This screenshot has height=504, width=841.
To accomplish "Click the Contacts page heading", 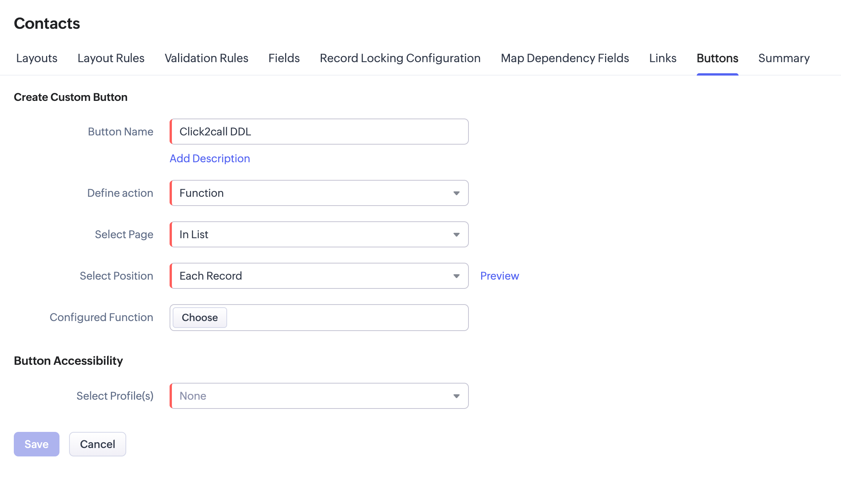I will point(47,23).
